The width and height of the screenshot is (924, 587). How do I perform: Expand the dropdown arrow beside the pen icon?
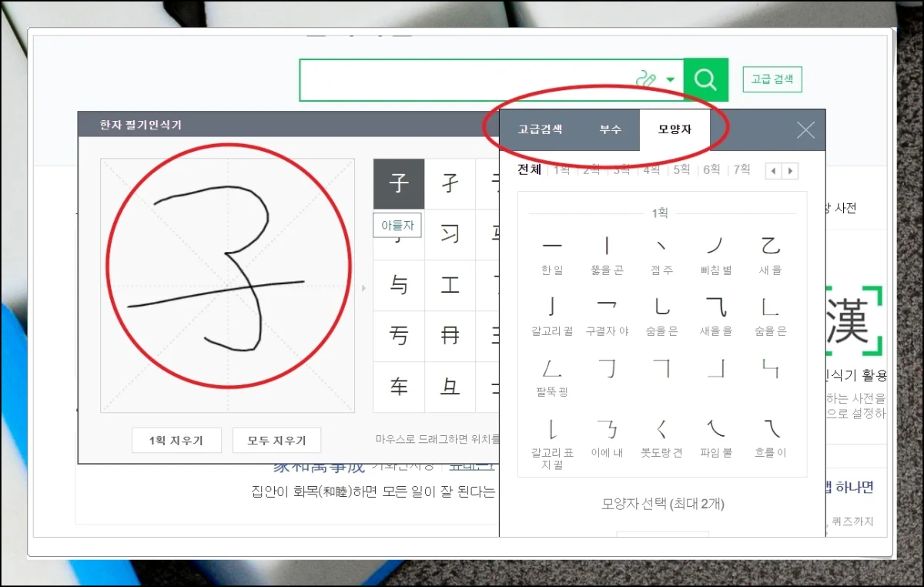click(671, 79)
